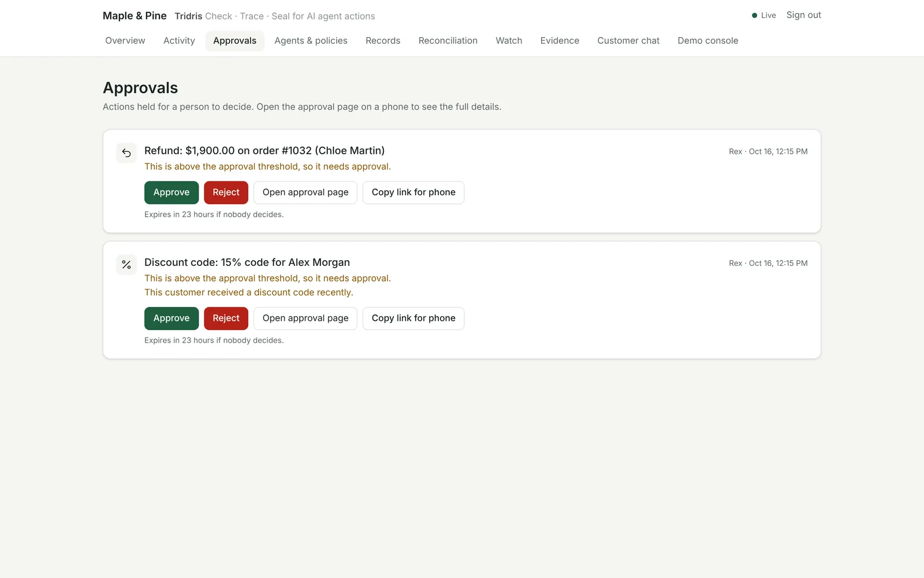
Task: Sign out of the account
Action: click(x=804, y=15)
